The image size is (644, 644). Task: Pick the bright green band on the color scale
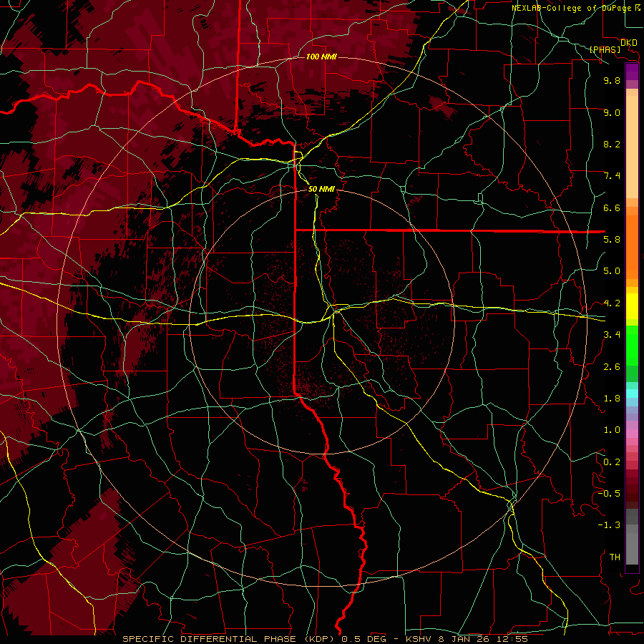pos(632,346)
